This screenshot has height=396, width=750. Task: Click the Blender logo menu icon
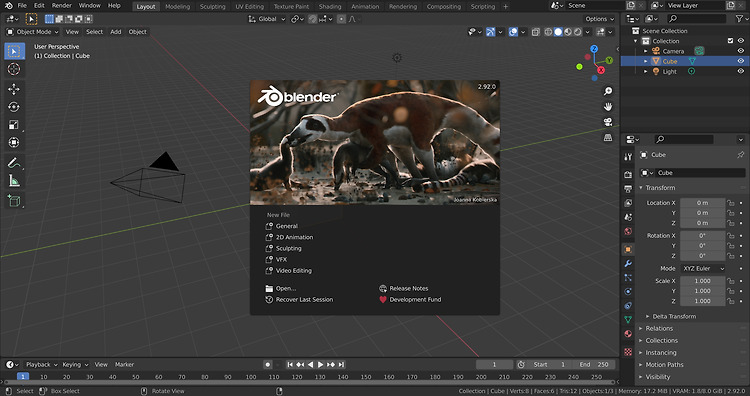[8, 6]
